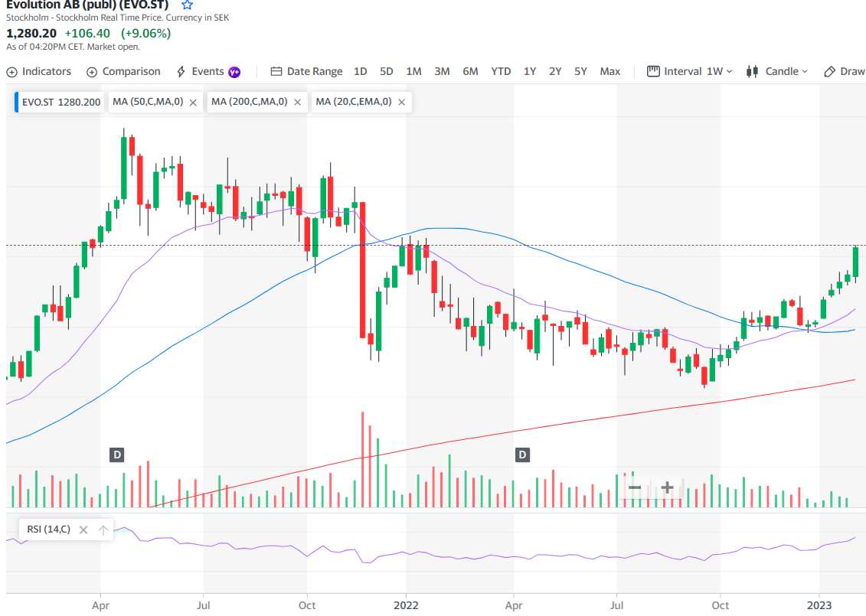Add EVO.ST to watchlist with star icon
This screenshot has width=866, height=616.
(x=187, y=5)
